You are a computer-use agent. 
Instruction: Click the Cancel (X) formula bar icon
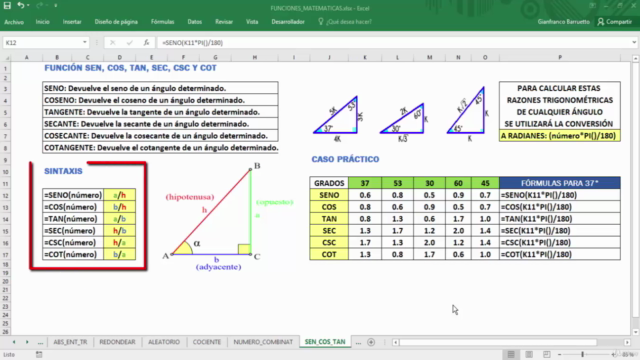click(x=112, y=43)
